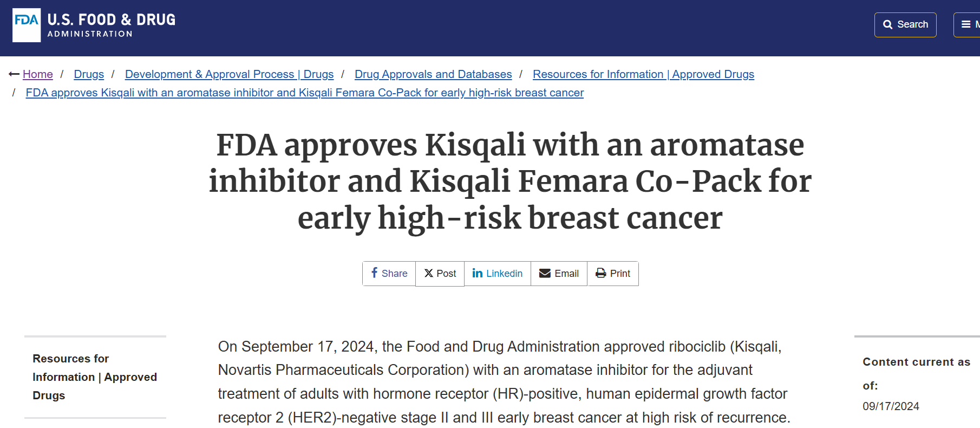Viewport: 980px width, 428px height.
Task: Click the email envelope icon
Action: 545,273
